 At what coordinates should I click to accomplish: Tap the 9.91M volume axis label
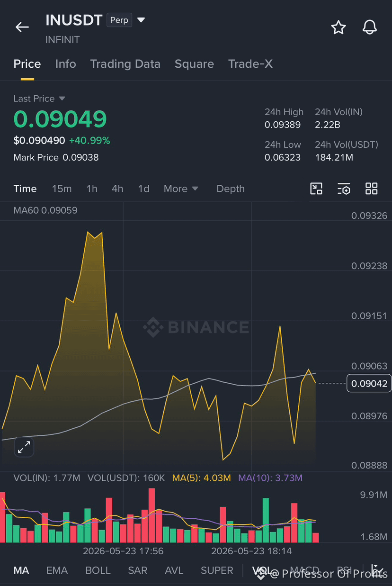pyautogui.click(x=374, y=495)
